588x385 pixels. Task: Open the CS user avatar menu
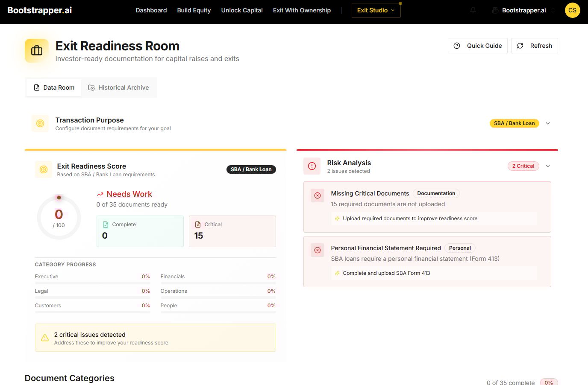[x=572, y=10]
